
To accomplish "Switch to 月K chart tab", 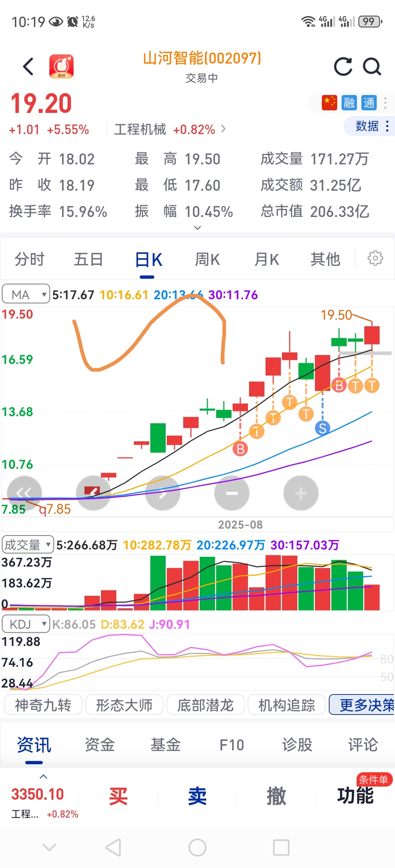I will click(267, 259).
